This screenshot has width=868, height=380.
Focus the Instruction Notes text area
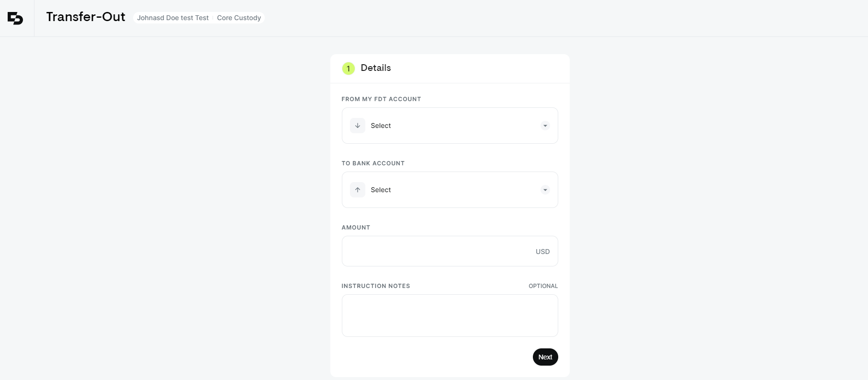pyautogui.click(x=450, y=315)
